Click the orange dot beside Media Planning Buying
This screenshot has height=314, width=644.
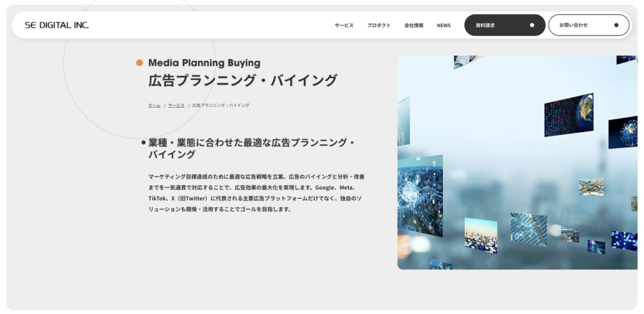(x=140, y=63)
